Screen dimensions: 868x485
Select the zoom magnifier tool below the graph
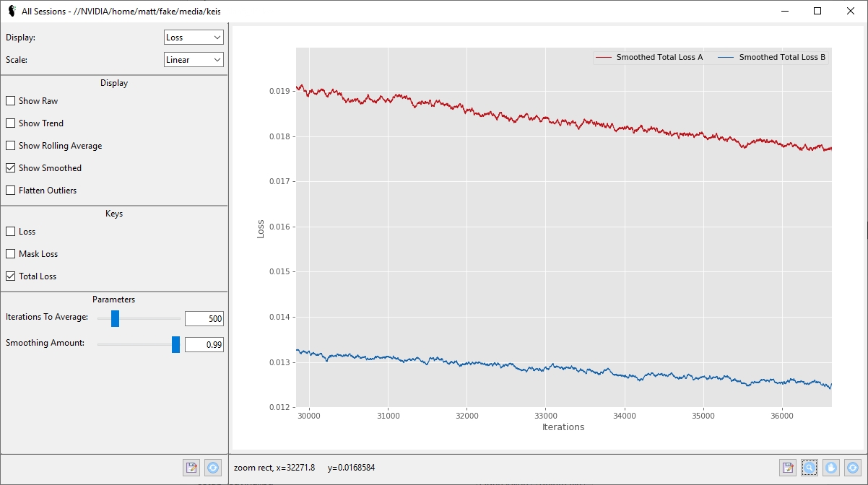click(810, 468)
